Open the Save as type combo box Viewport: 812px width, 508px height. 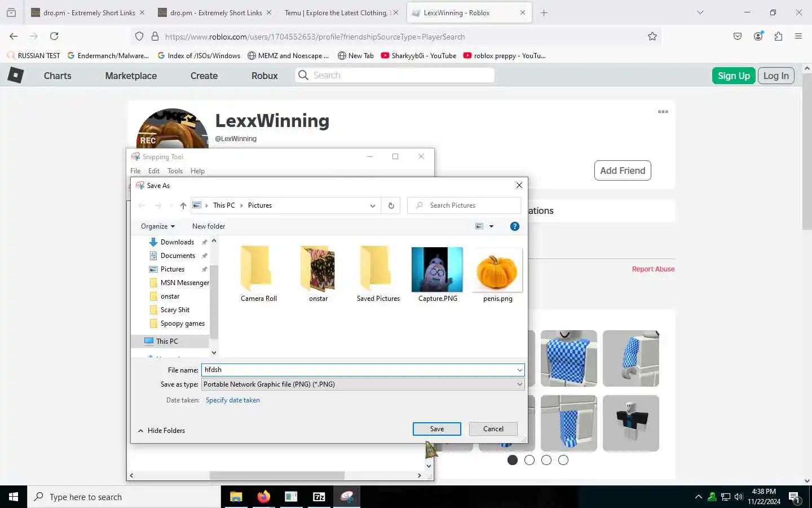(x=363, y=384)
